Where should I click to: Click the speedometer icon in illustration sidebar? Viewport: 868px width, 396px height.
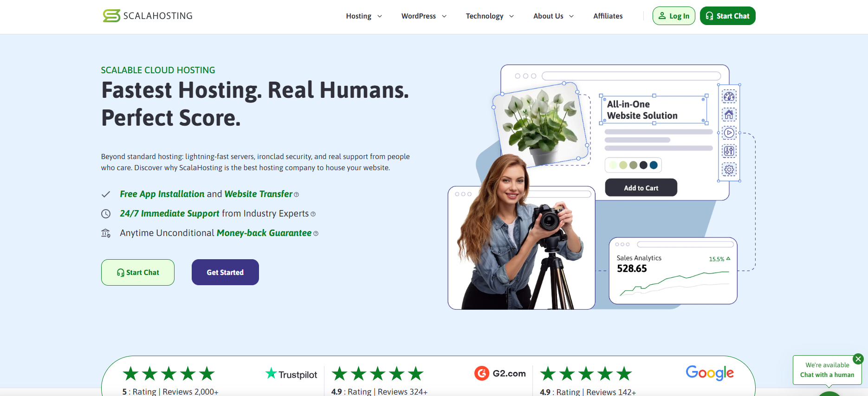coord(729,96)
